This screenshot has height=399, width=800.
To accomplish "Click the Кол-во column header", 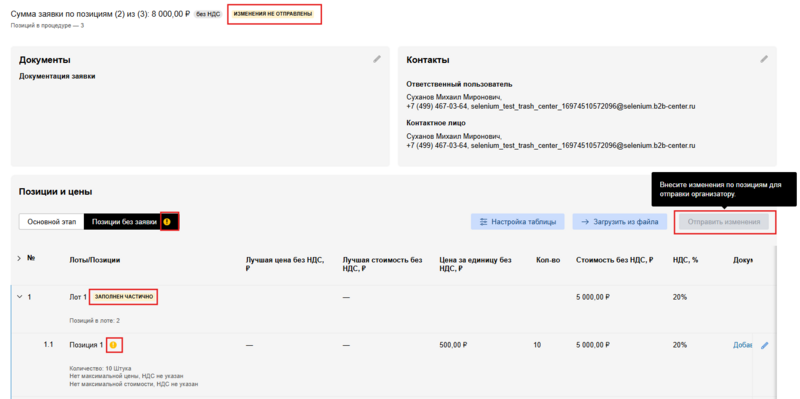I will point(548,260).
